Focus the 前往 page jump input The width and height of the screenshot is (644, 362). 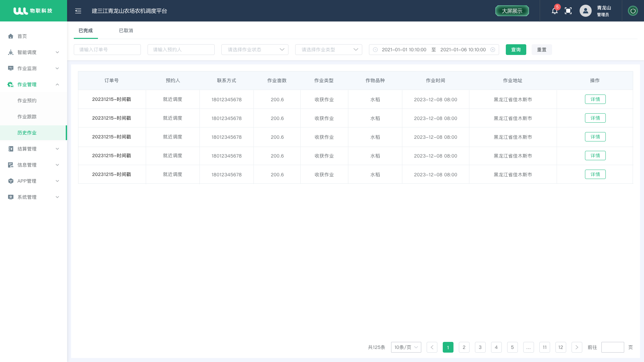click(x=613, y=347)
